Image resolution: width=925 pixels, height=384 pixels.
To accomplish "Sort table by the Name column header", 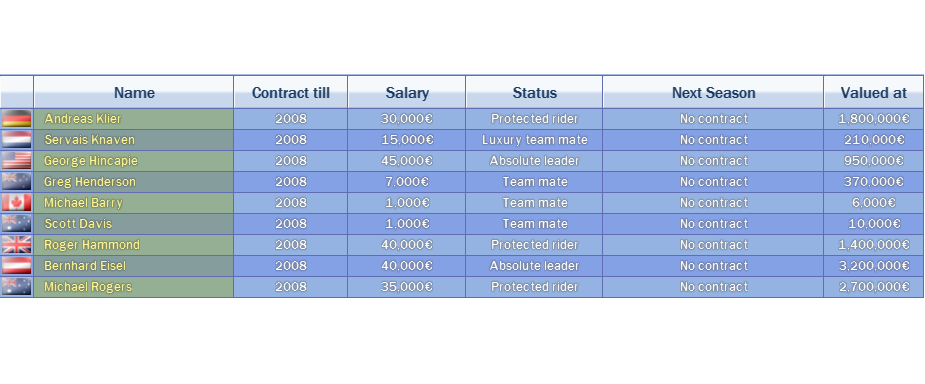I will point(134,93).
